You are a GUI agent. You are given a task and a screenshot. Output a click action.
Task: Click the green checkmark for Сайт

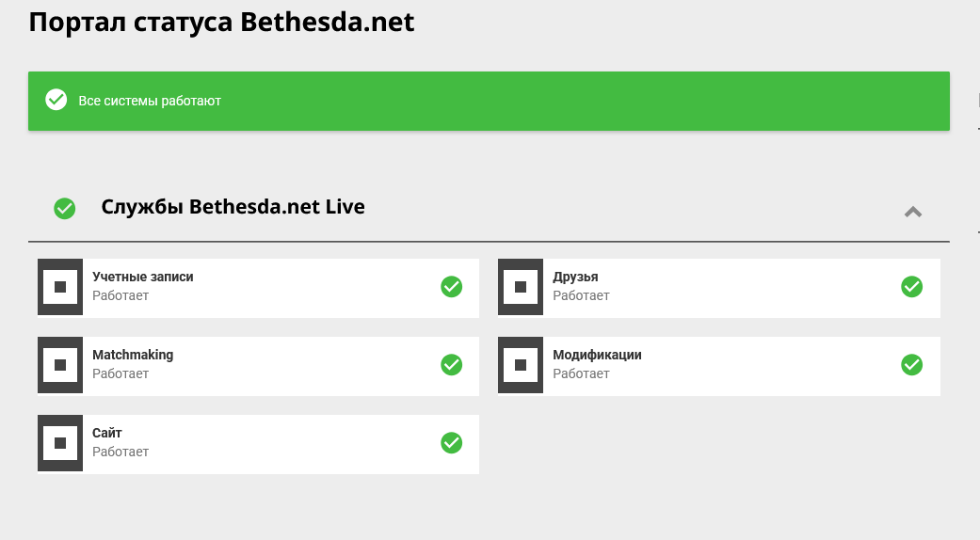coord(451,442)
